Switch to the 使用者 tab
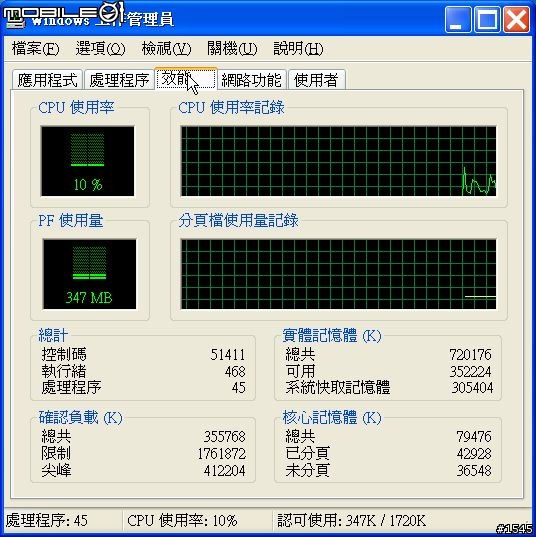The width and height of the screenshot is (536, 537). [316, 80]
